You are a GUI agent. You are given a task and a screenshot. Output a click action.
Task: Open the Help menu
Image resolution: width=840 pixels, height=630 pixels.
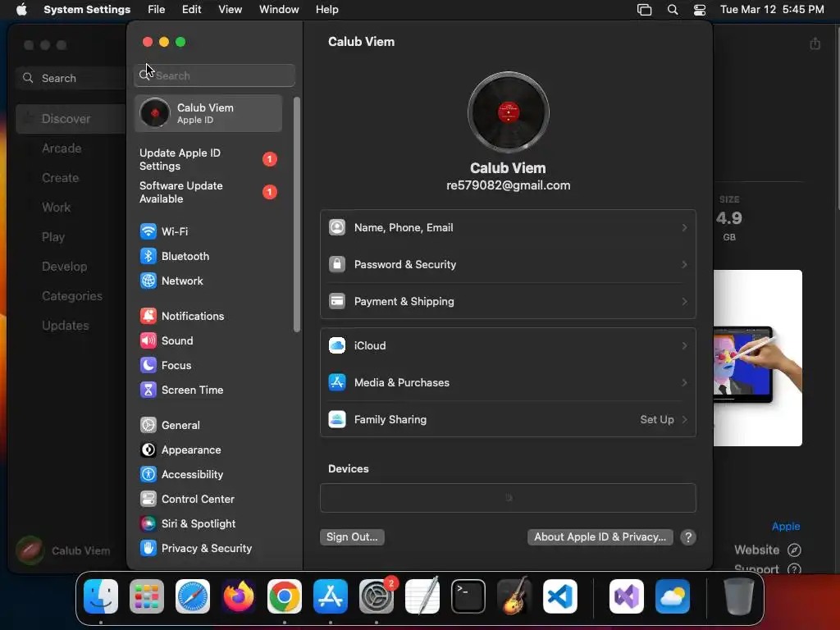(326, 10)
